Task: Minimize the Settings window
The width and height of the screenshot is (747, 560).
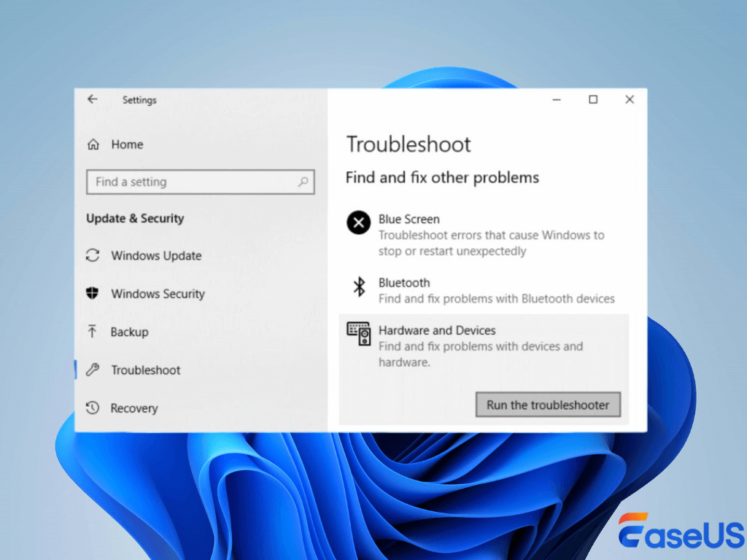Action: tap(557, 99)
